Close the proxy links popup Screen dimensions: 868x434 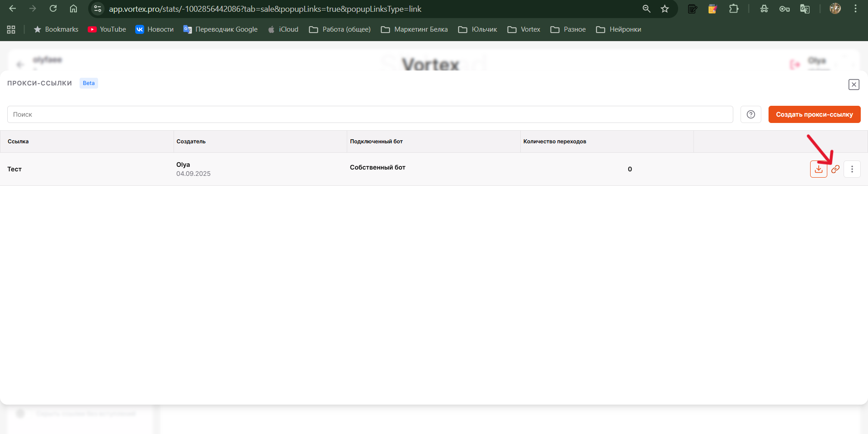click(854, 85)
